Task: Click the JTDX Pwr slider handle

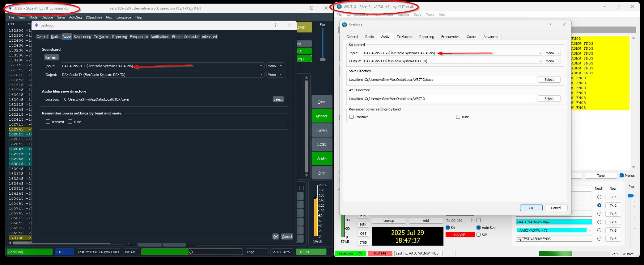Action: point(323,59)
